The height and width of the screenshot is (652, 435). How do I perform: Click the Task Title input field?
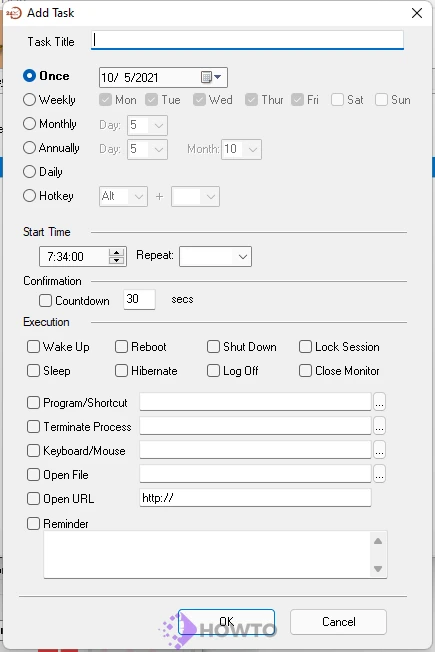[247, 40]
